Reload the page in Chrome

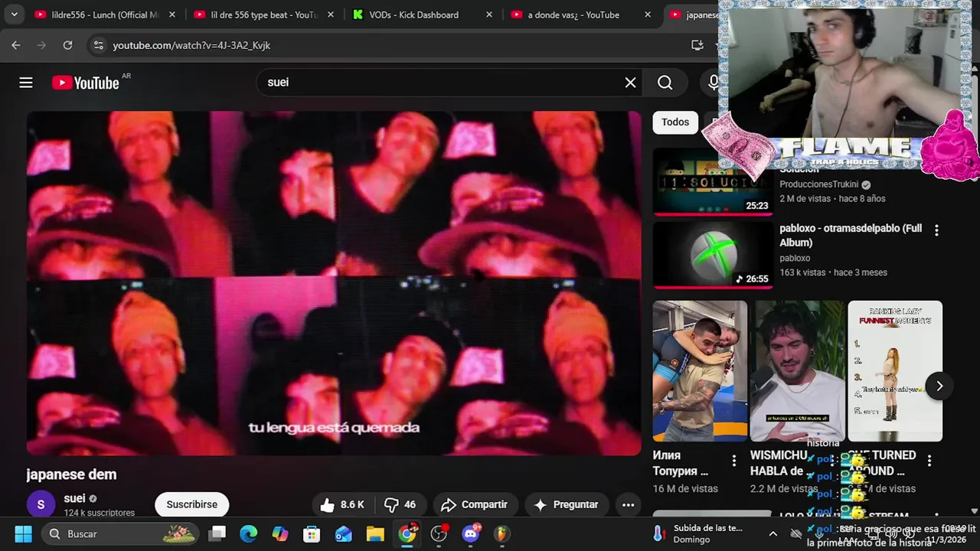coord(67,45)
